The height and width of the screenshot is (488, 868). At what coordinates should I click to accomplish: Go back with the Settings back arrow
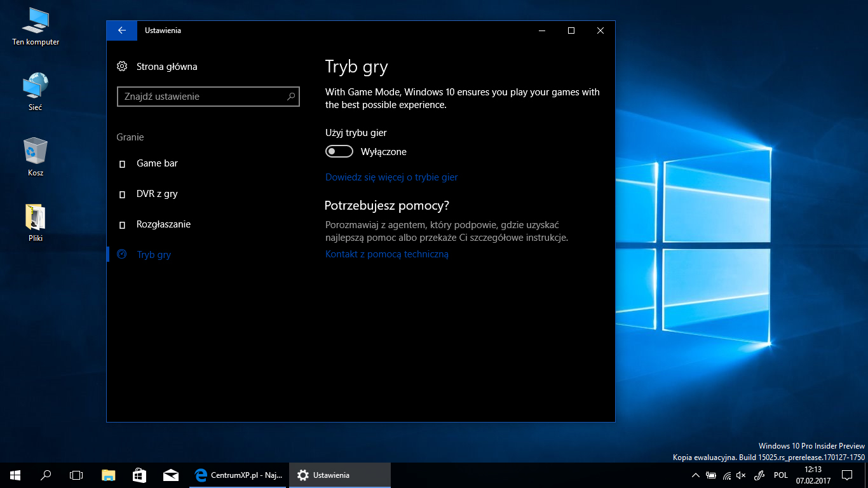click(122, 30)
